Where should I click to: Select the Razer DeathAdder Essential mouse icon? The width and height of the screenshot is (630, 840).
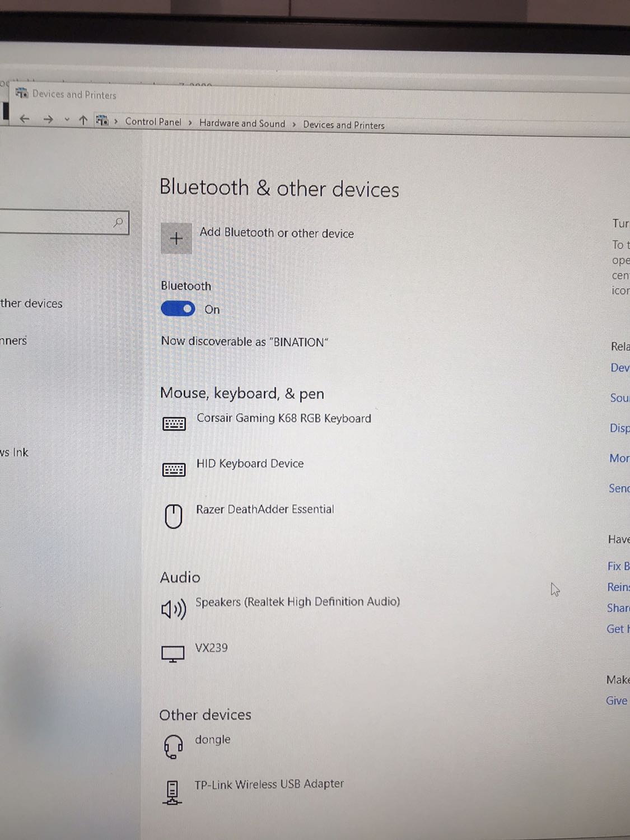point(174,516)
